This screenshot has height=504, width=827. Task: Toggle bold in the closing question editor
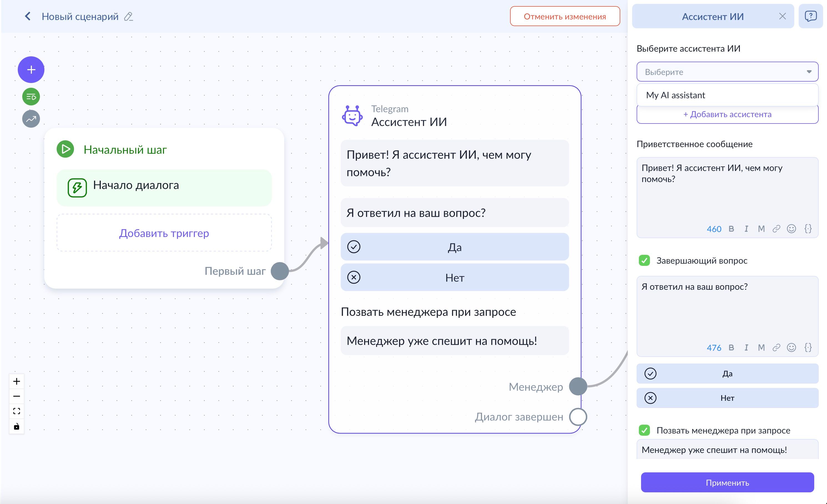(x=731, y=348)
